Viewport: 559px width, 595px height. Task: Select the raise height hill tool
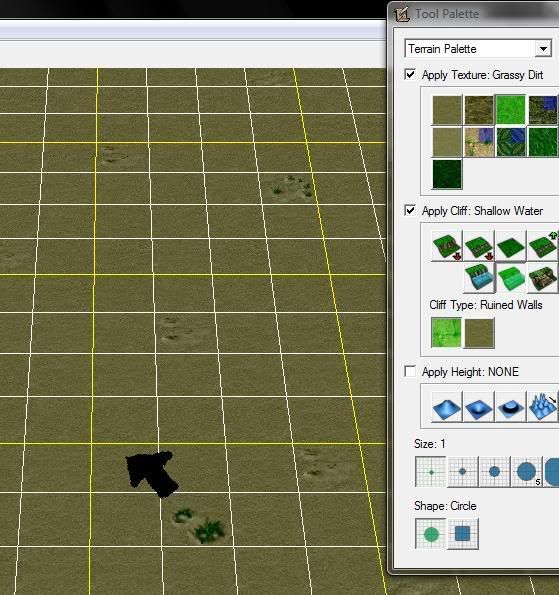coord(447,407)
